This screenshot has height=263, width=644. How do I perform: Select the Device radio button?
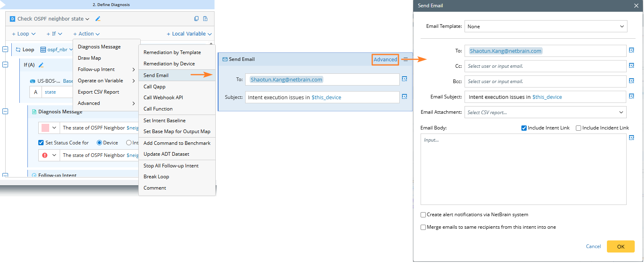99,143
